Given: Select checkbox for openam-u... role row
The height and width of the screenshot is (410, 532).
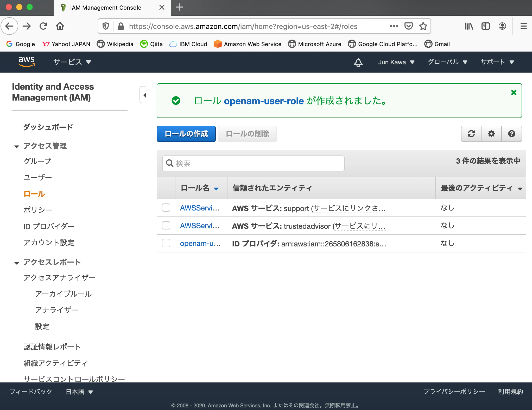Looking at the screenshot, I should point(166,243).
